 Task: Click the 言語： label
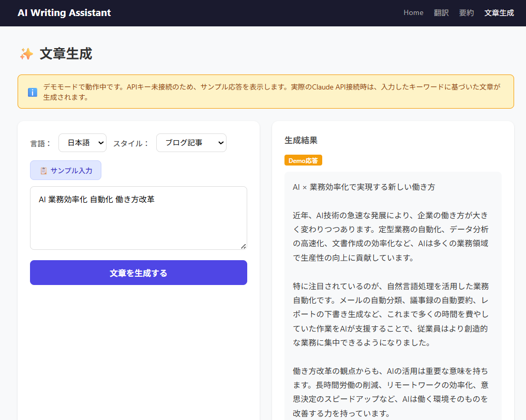tap(40, 144)
